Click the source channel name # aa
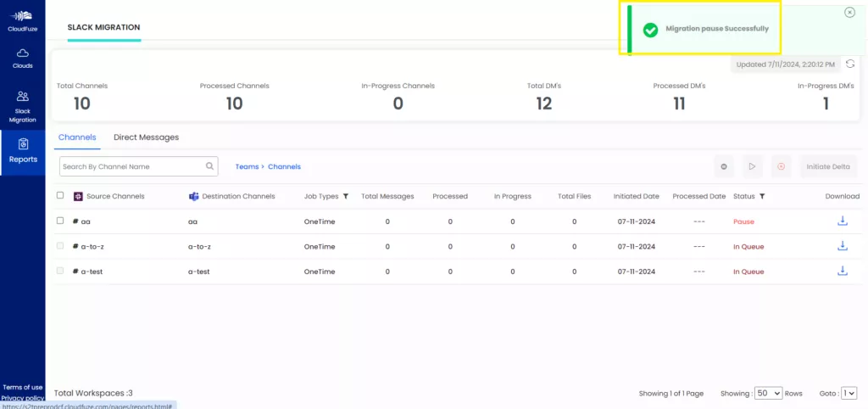868x409 pixels. [81, 221]
